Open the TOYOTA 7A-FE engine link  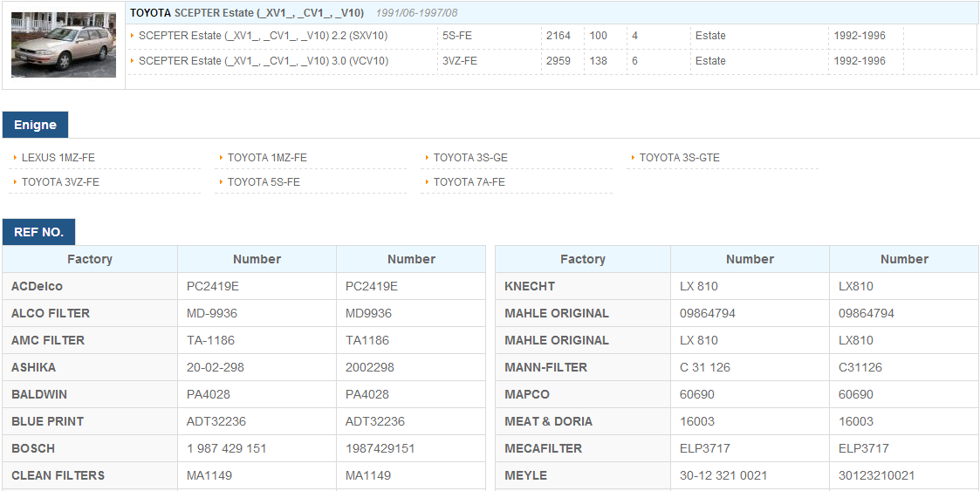pos(469,182)
